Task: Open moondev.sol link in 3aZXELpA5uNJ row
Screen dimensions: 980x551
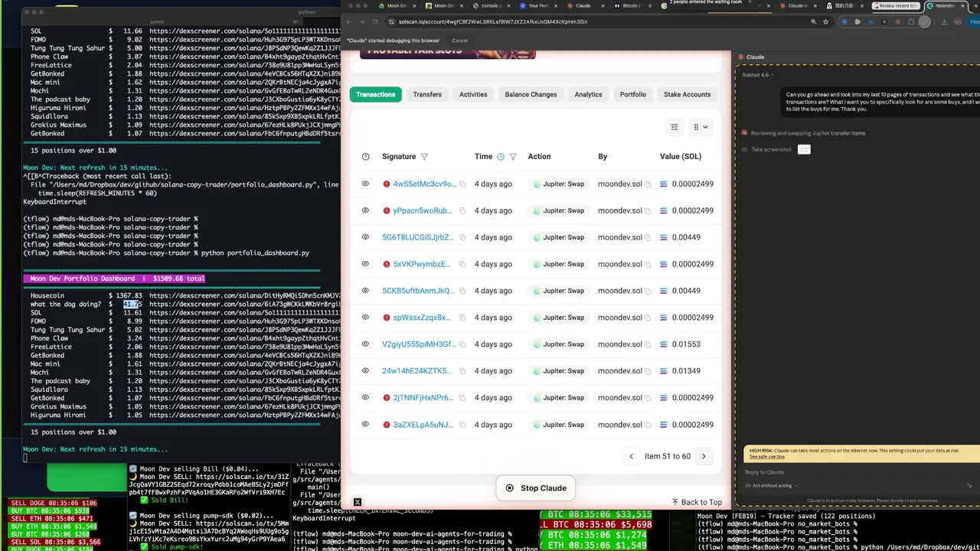Action: pyautogui.click(x=619, y=425)
